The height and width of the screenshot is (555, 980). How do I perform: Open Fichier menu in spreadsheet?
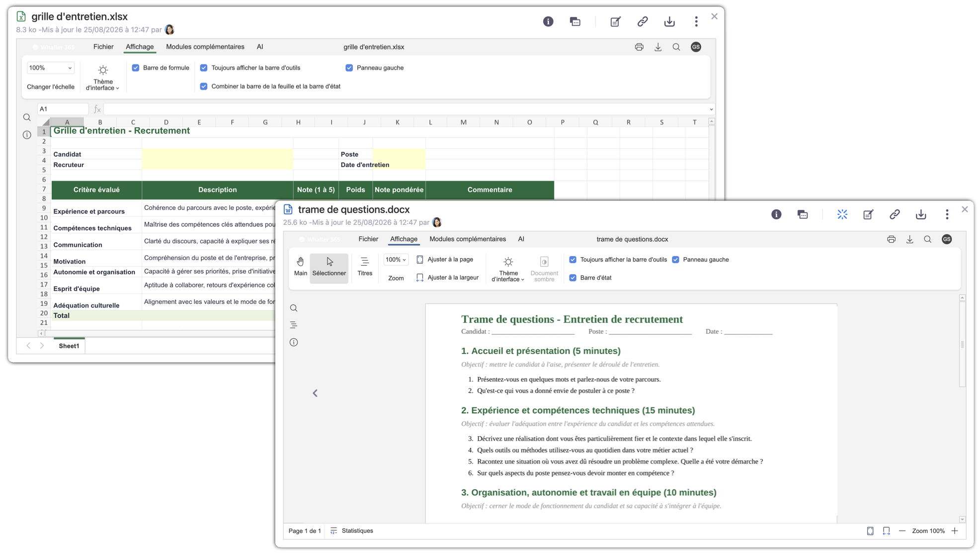[103, 47]
